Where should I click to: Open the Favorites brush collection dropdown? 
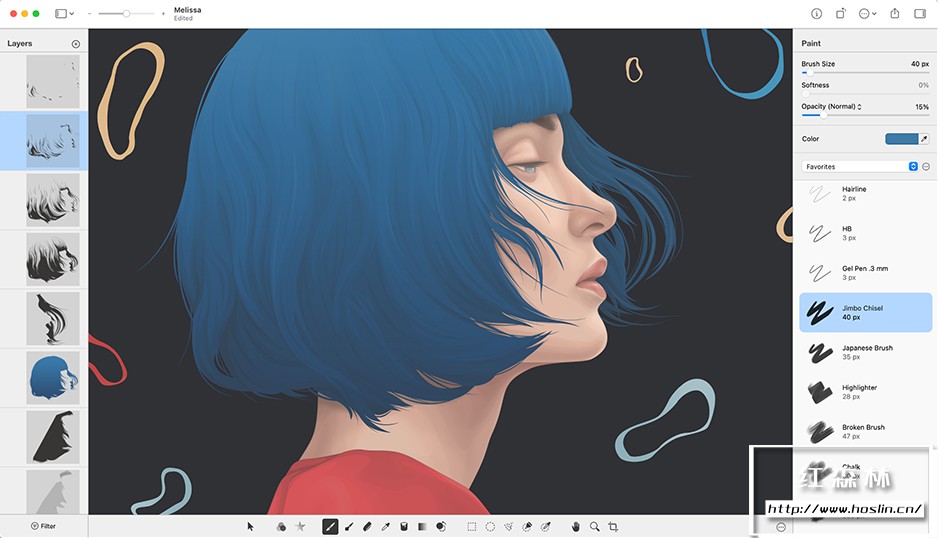click(860, 166)
